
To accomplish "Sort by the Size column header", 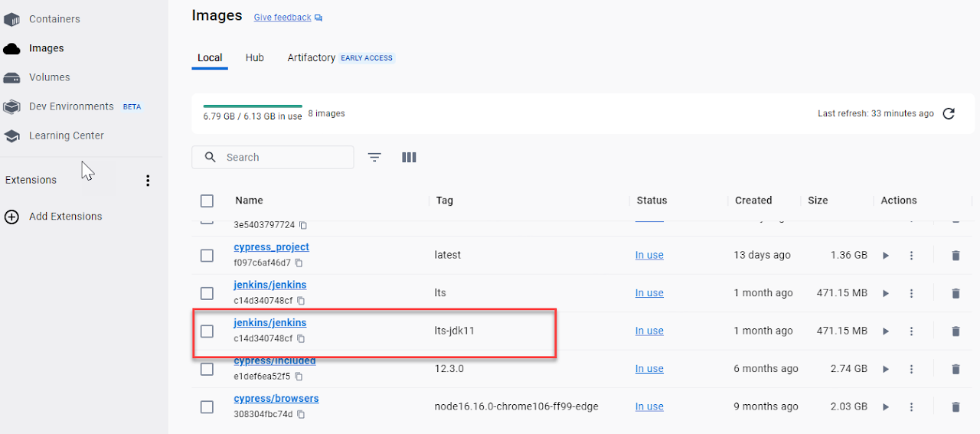I will pos(818,201).
